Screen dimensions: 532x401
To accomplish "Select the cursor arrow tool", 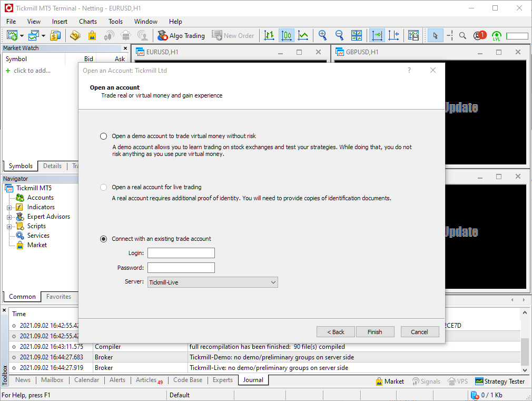I will (x=435, y=35).
